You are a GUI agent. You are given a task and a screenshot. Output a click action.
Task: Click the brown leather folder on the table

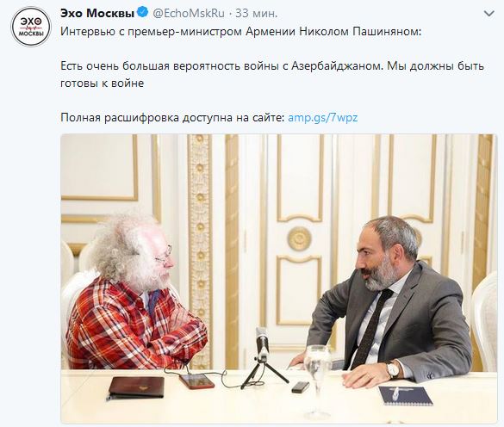pos(136,387)
